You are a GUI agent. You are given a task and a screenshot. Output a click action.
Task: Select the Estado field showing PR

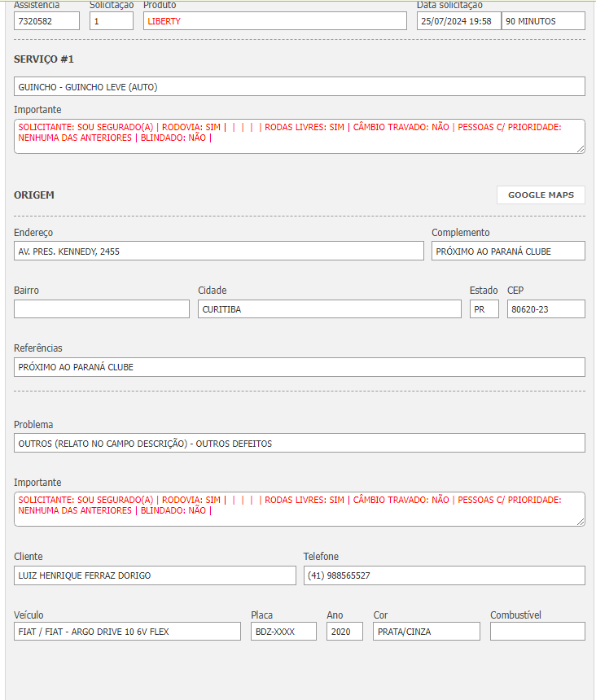click(x=484, y=309)
